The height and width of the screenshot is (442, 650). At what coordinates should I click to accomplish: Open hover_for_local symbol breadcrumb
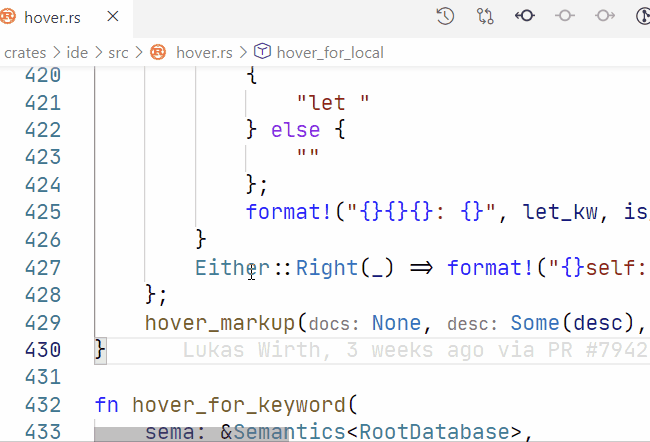point(329,52)
